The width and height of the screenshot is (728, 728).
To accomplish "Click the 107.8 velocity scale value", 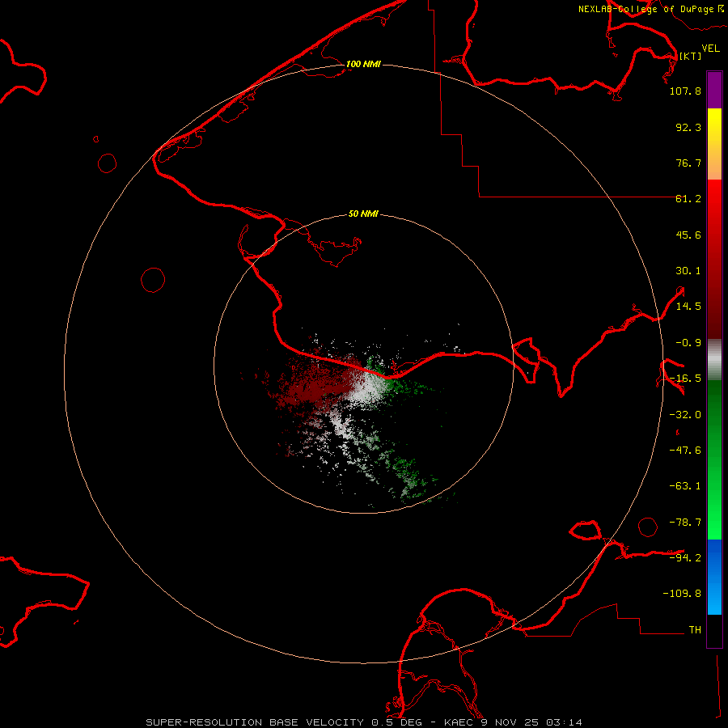I will (685, 91).
